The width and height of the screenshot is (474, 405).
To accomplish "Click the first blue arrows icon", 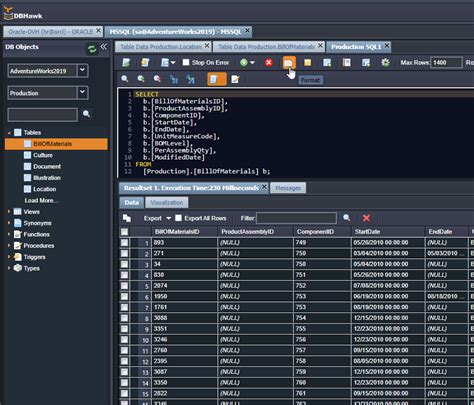I will 174,79.
